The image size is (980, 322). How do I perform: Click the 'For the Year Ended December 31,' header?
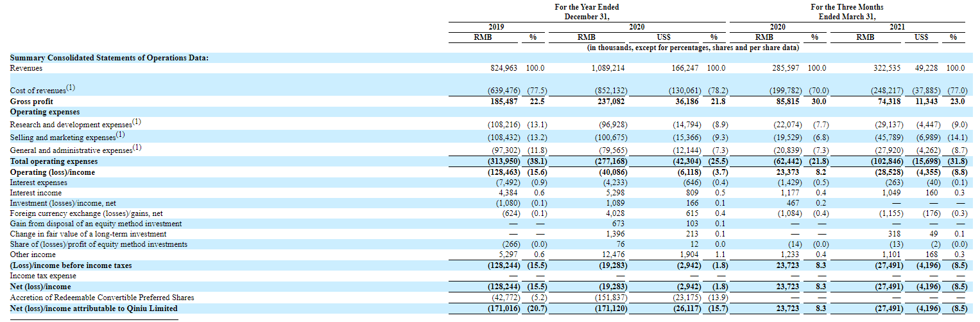(586, 12)
